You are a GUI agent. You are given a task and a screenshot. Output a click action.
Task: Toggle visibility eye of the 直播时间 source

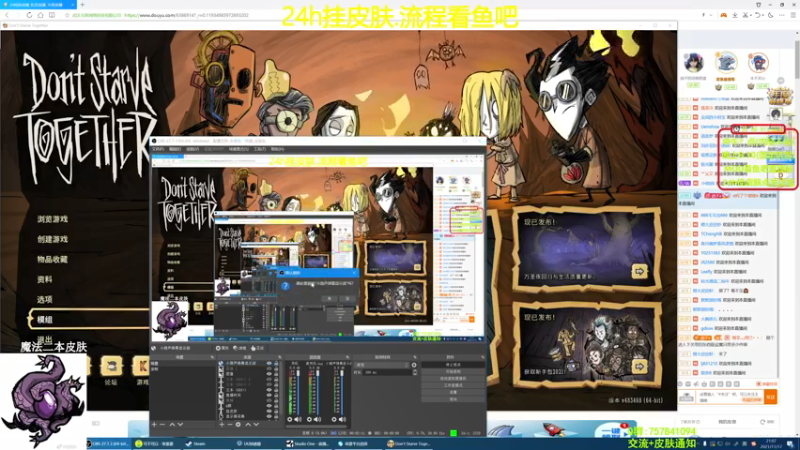point(269,395)
